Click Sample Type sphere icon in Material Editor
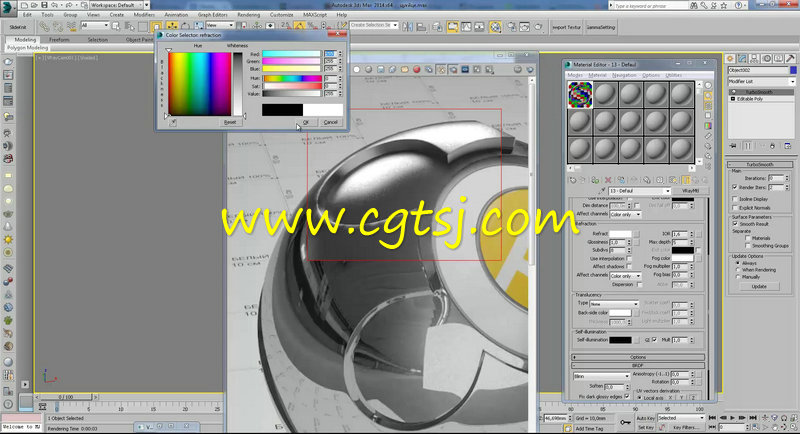800x434 pixels. (x=708, y=86)
